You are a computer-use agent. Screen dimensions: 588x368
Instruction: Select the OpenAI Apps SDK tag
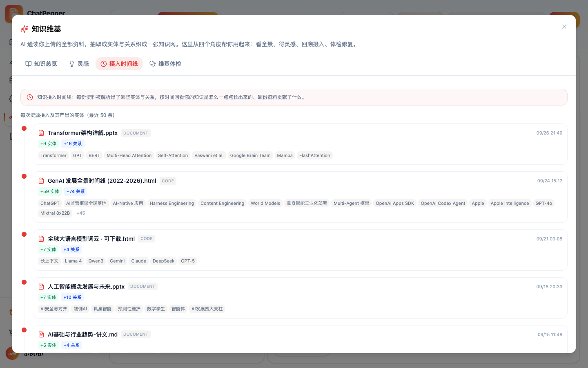coord(395,203)
